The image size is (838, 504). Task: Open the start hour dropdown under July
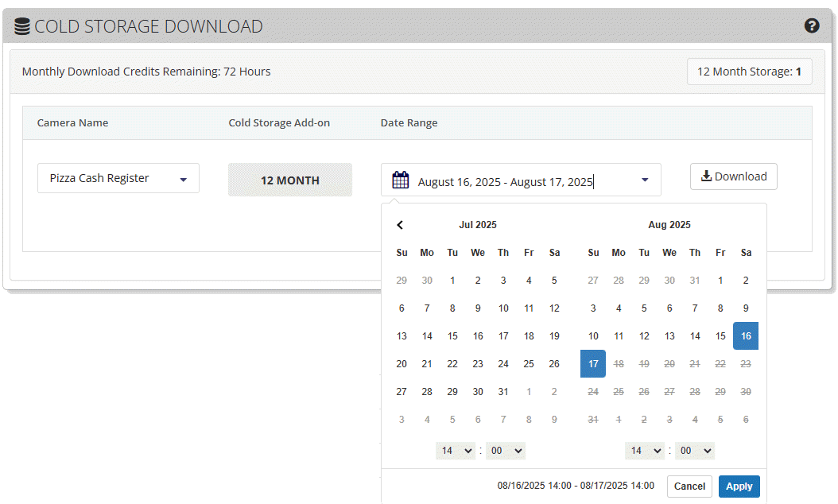[x=455, y=451]
